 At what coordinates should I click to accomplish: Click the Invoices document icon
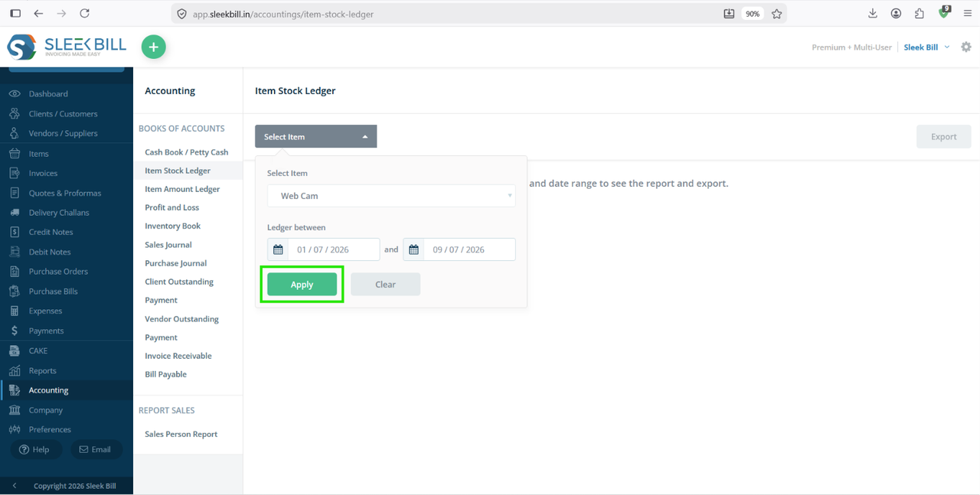[15, 173]
